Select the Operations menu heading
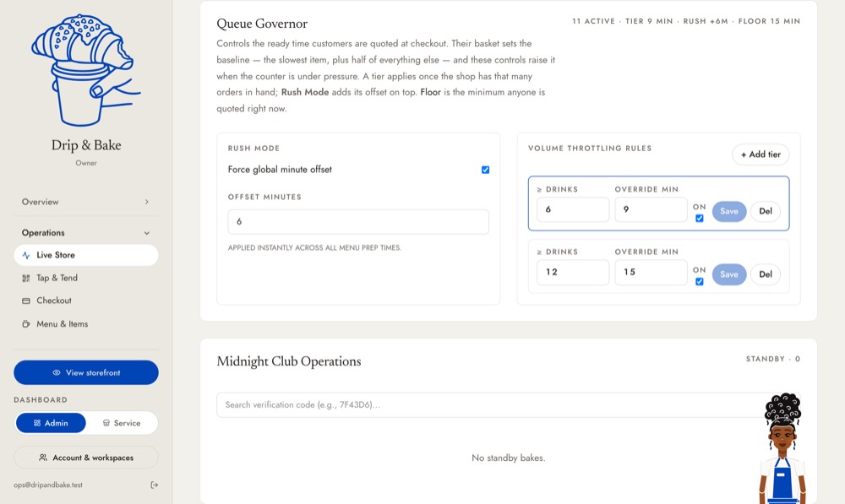The image size is (845, 504). pos(86,233)
